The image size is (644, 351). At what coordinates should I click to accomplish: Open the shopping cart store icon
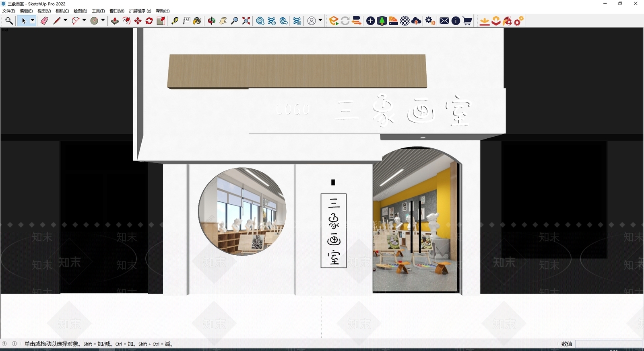click(467, 21)
